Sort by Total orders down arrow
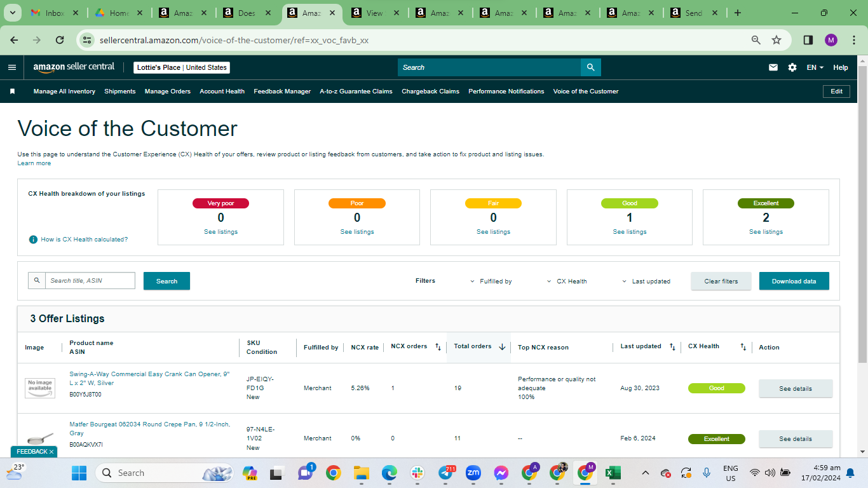 502,347
